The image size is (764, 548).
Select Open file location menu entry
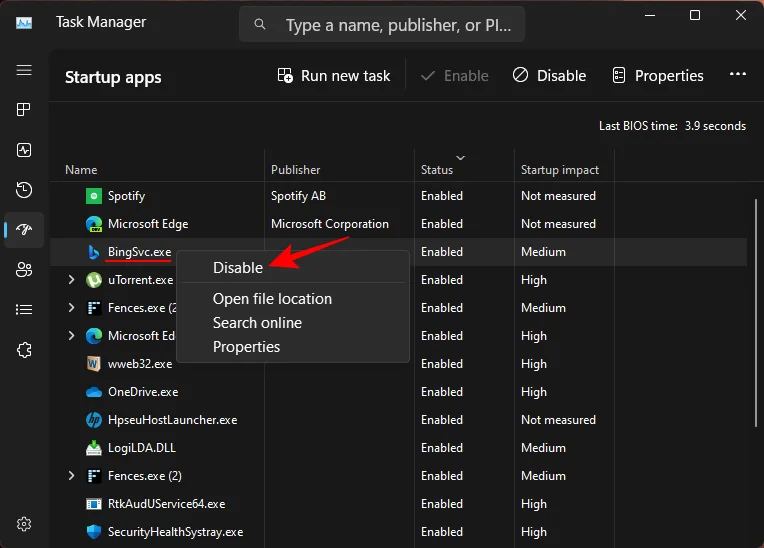272,299
